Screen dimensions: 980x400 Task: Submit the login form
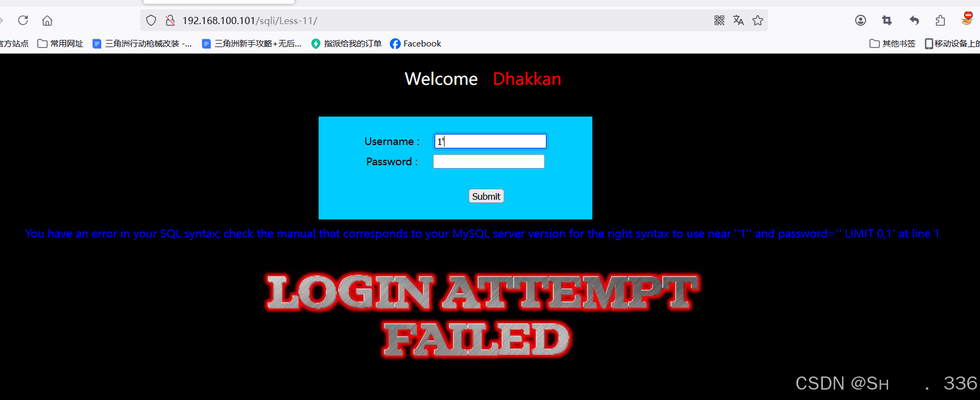[486, 196]
